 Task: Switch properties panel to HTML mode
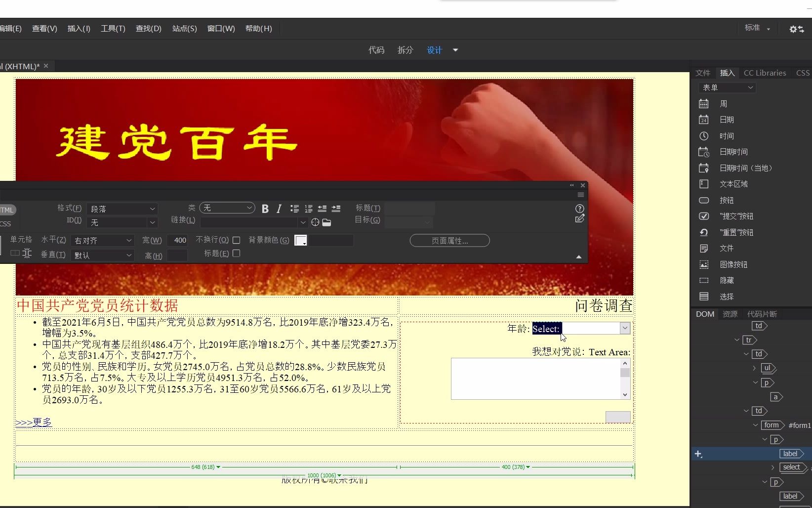tap(7, 210)
